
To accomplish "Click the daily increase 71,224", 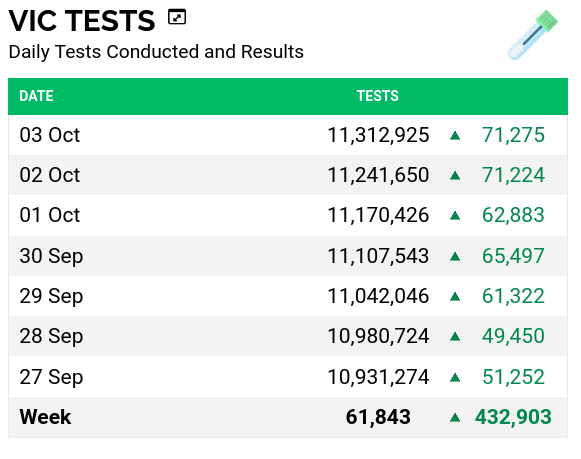I will [513, 175].
